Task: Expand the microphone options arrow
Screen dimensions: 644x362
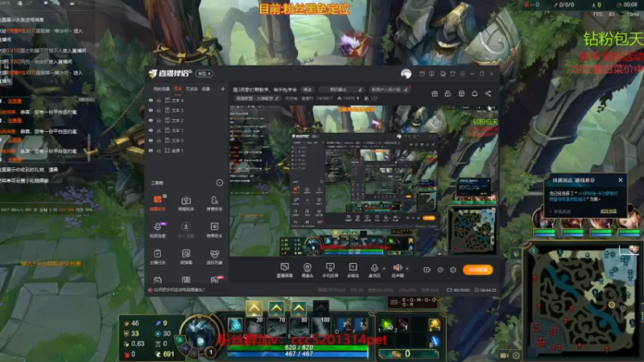Action: 385,269
